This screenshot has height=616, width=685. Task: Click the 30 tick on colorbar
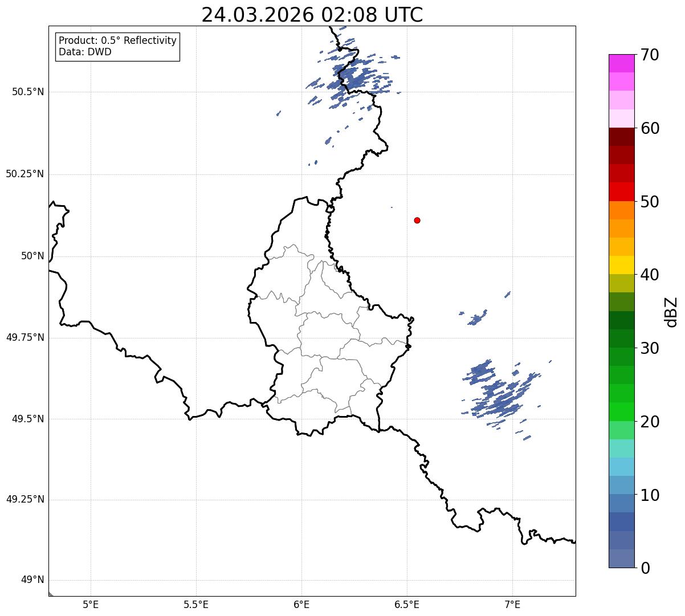point(650,348)
